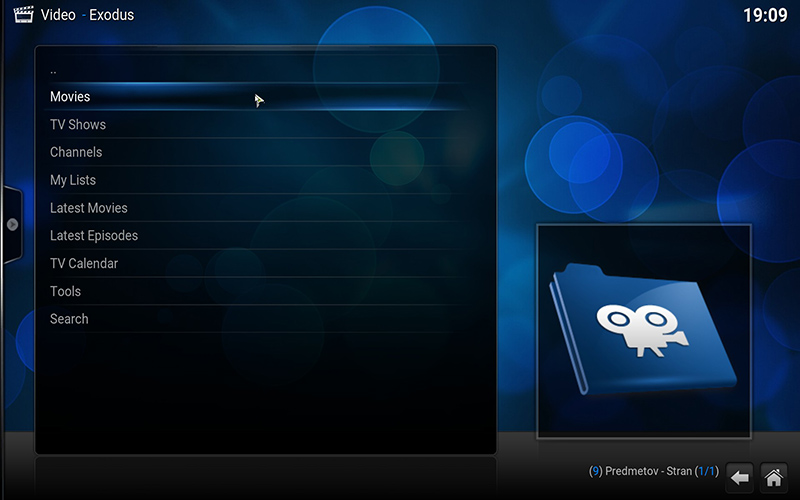The width and height of the screenshot is (800, 500).
Task: Click the 19:09 clock display
Action: [764, 16]
